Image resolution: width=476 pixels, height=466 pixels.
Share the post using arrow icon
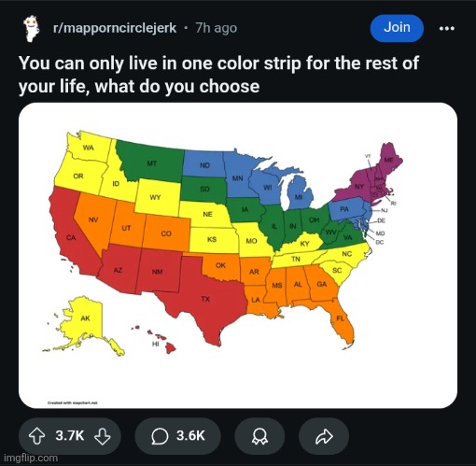(x=324, y=436)
